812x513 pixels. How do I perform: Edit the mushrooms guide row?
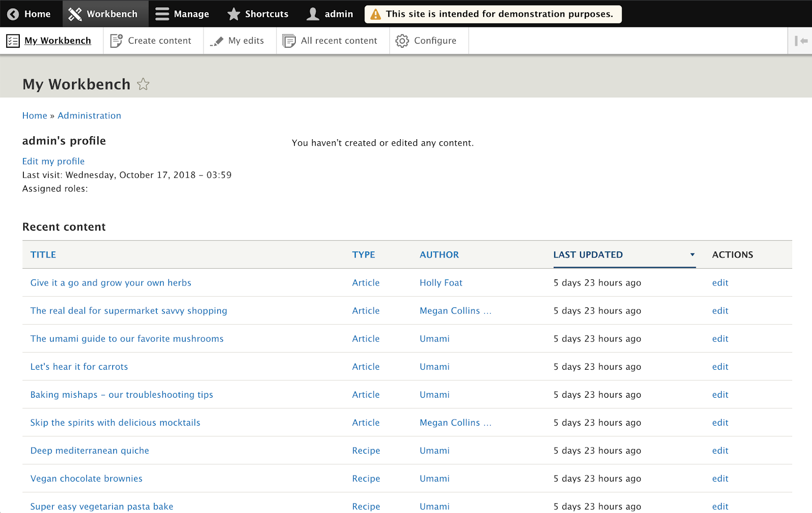[720, 339]
